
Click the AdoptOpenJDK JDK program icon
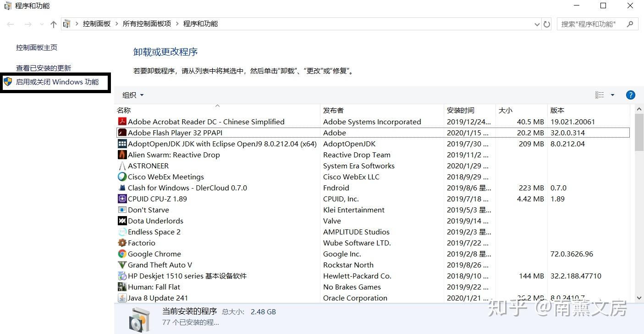122,144
